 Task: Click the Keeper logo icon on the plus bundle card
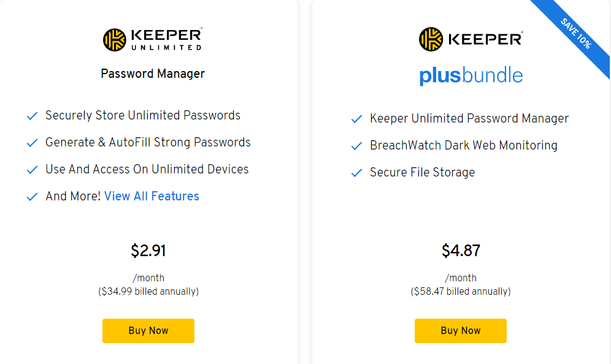[x=431, y=39]
